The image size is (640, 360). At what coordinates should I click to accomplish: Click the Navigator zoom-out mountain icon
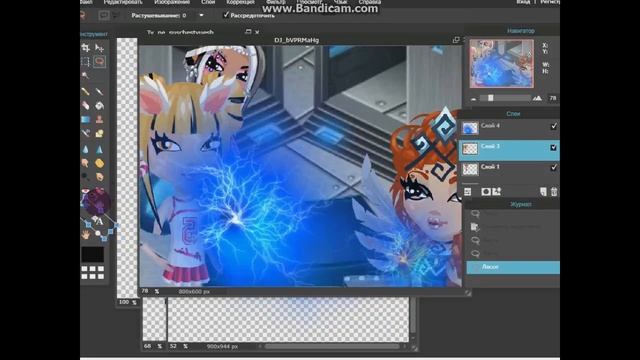473,99
